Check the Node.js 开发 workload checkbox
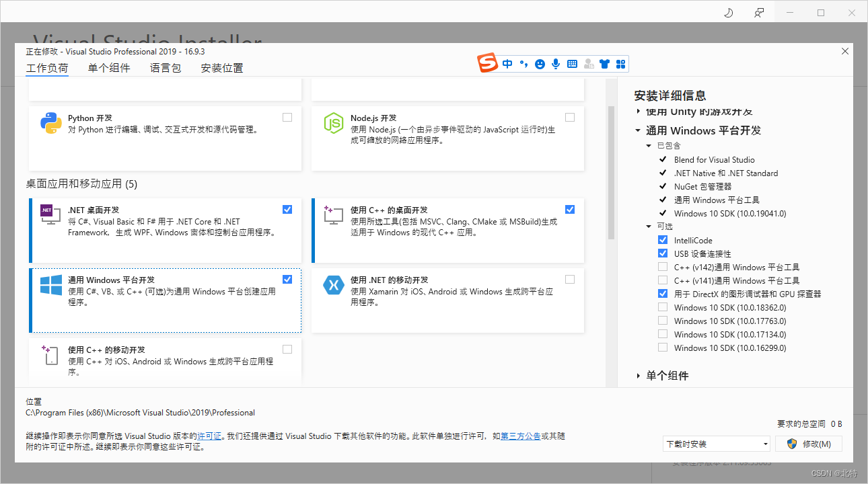This screenshot has width=868, height=484. 570,118
